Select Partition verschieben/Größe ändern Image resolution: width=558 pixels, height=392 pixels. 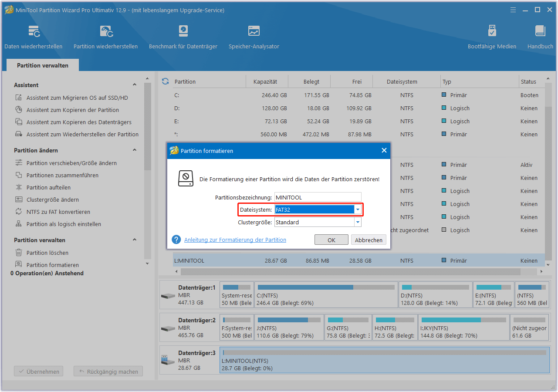pos(71,163)
